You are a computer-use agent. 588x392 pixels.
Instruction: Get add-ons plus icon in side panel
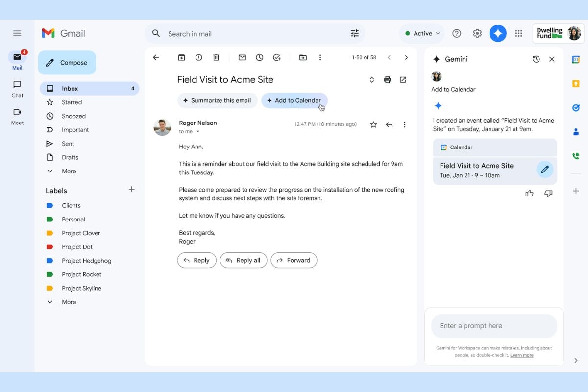coord(576,191)
